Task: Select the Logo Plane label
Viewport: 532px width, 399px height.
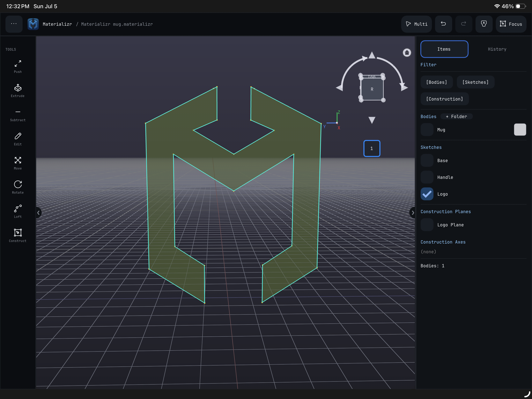Action: click(x=450, y=225)
